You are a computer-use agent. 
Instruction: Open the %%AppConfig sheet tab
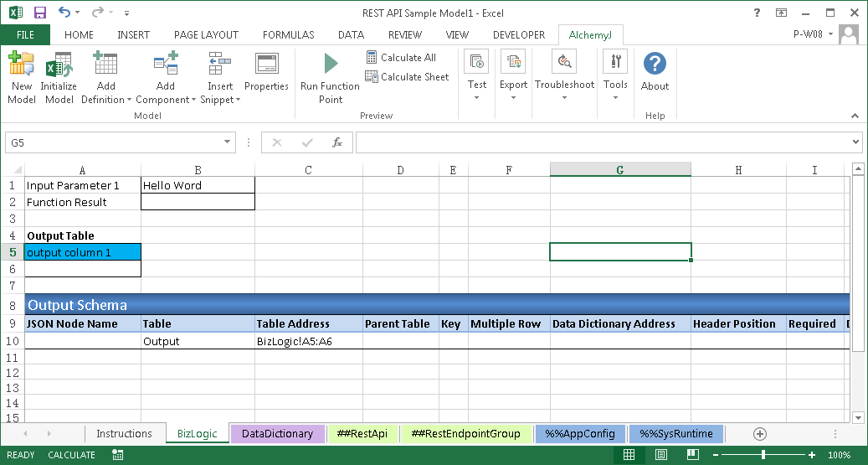click(580, 434)
